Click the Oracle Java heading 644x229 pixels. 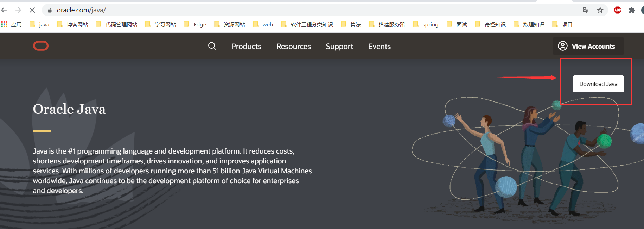click(x=69, y=109)
